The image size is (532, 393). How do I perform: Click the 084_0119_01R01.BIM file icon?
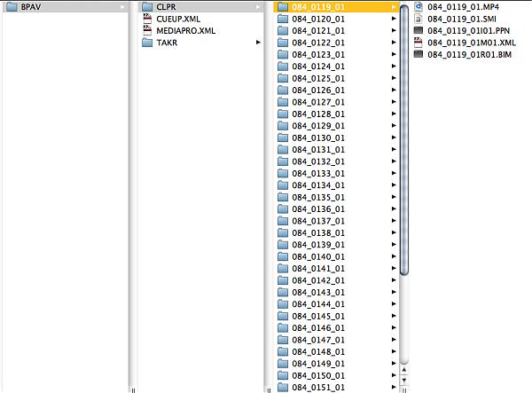tap(419, 54)
